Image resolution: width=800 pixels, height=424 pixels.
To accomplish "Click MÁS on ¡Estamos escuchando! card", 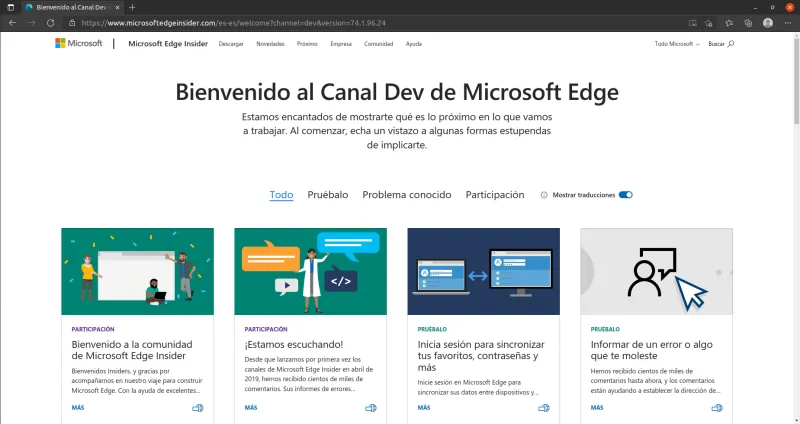I will pyautogui.click(x=251, y=408).
